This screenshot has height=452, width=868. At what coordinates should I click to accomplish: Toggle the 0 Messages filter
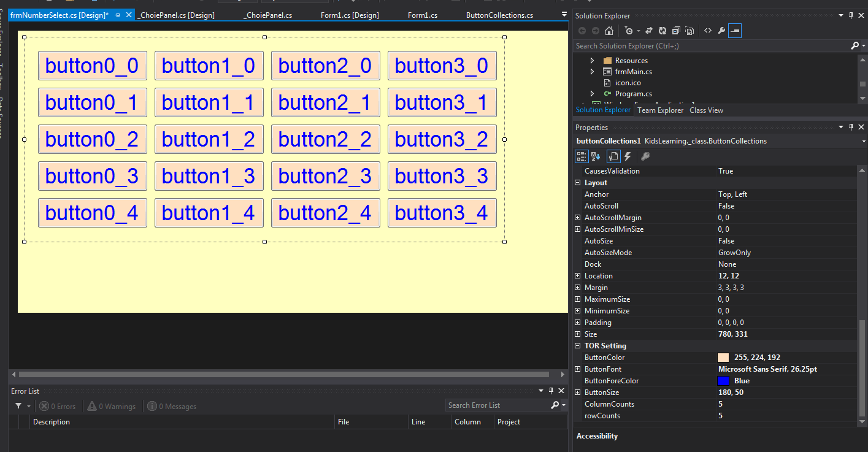tap(171, 406)
